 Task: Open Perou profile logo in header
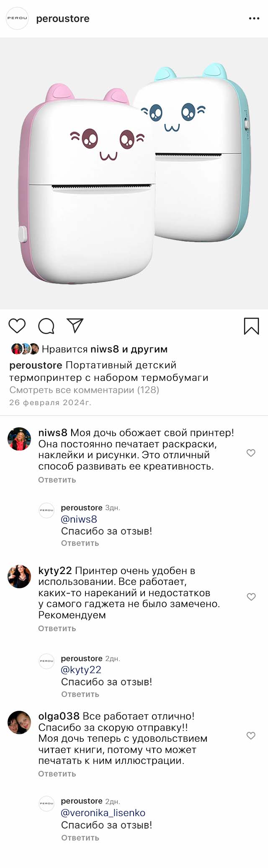(x=17, y=18)
